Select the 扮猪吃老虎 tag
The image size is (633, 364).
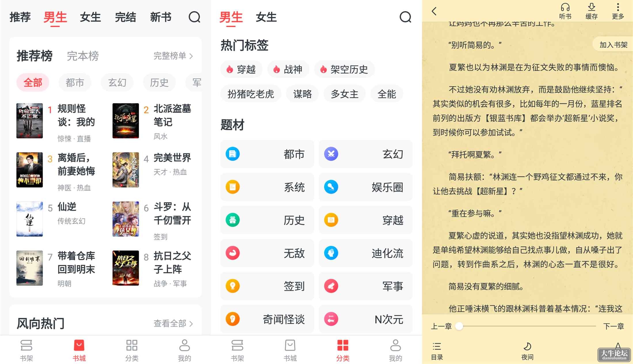251,94
